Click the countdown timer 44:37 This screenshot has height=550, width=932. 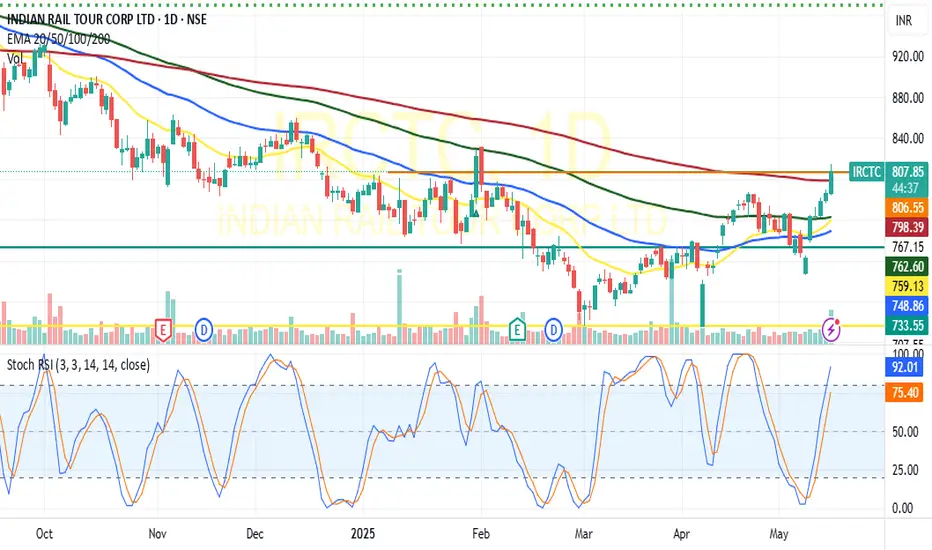[x=905, y=188]
